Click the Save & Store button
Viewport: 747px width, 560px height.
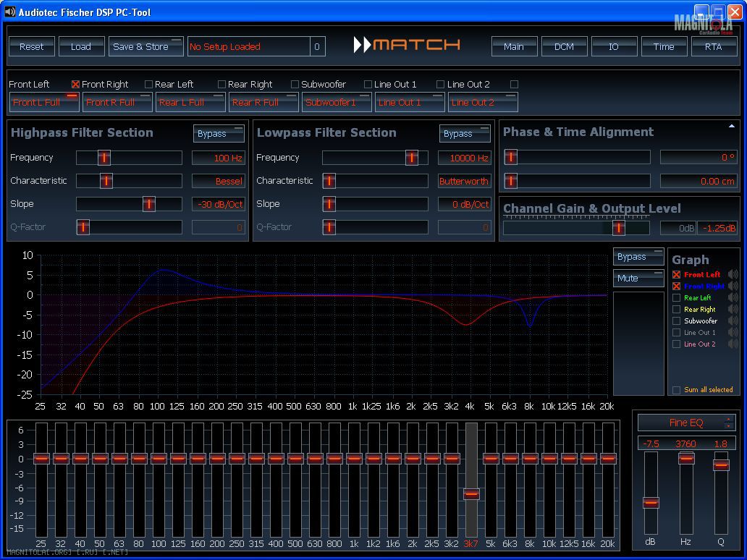[145, 46]
